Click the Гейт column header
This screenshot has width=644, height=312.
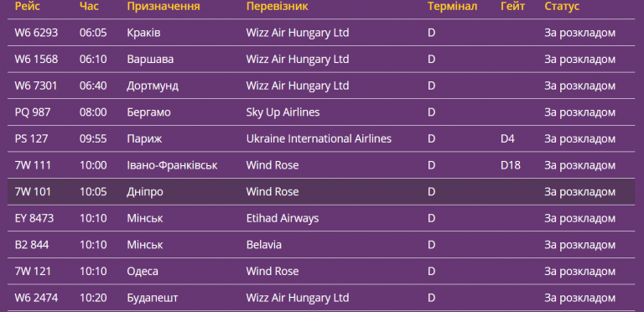512,6
